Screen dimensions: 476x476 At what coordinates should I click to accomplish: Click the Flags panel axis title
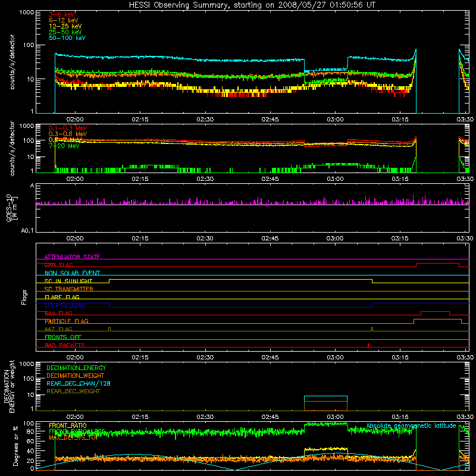coord(24,297)
